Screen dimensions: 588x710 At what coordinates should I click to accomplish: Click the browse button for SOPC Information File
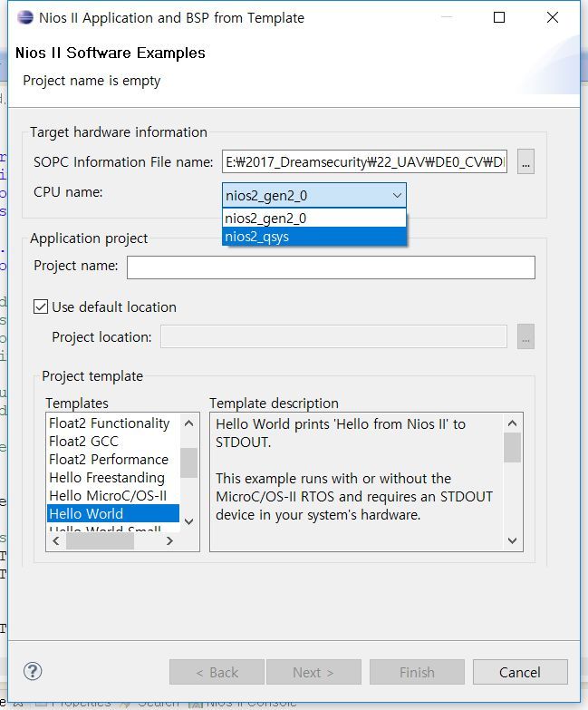[x=525, y=161]
